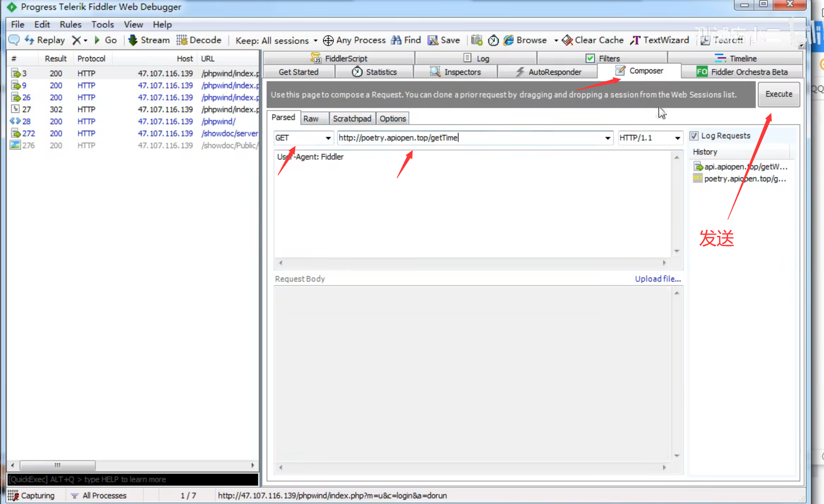Open the Help menu
The height and width of the screenshot is (504, 824).
click(162, 24)
